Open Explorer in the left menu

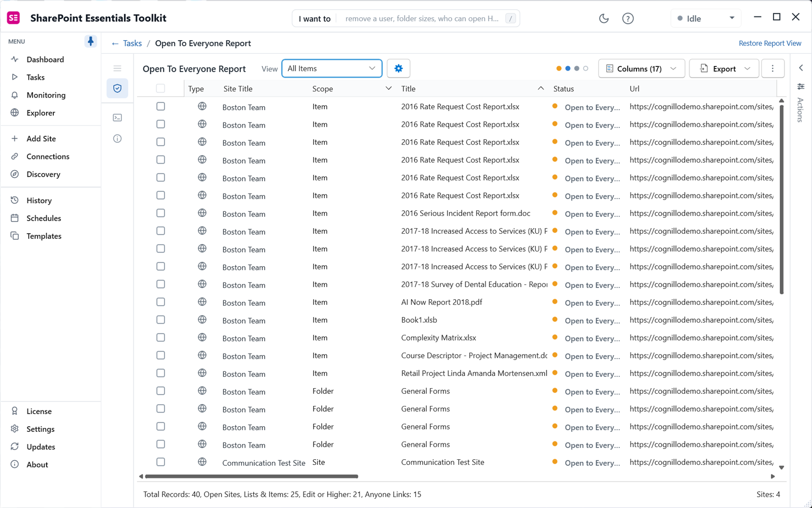click(x=41, y=113)
